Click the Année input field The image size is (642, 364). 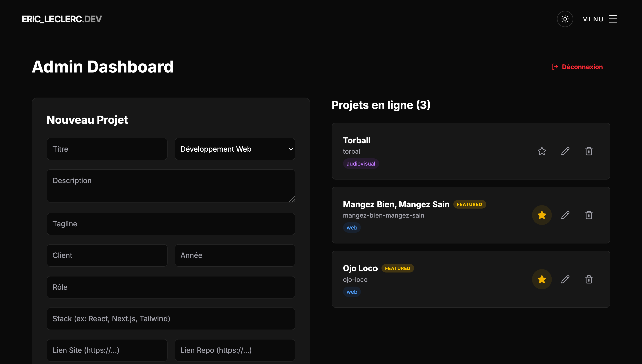(235, 255)
